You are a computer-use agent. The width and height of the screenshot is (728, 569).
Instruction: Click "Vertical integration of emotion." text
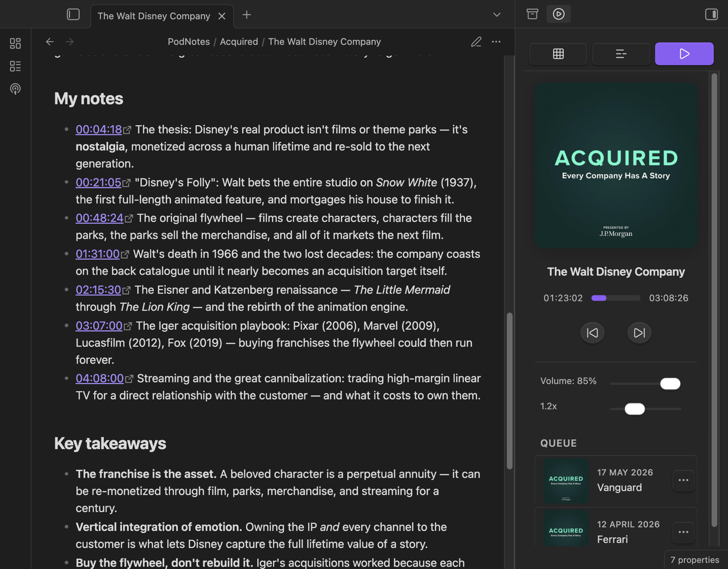click(159, 527)
